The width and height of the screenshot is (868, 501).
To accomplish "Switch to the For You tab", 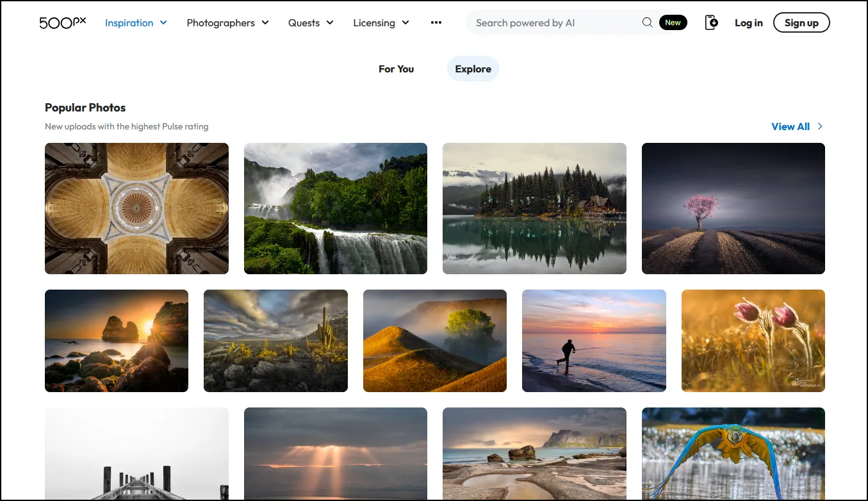I will (x=396, y=69).
